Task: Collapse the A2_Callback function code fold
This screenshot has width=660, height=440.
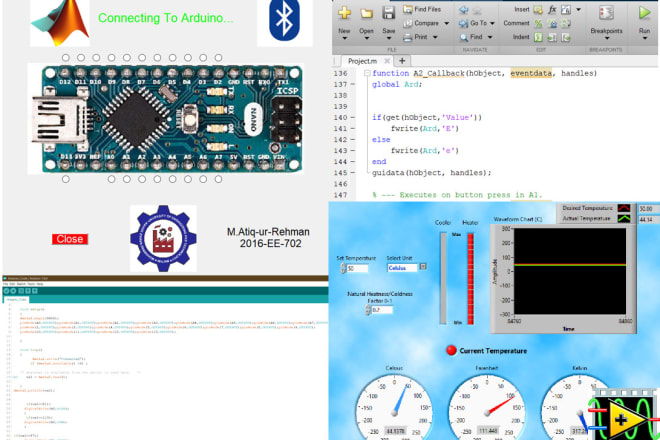Action: [367, 73]
